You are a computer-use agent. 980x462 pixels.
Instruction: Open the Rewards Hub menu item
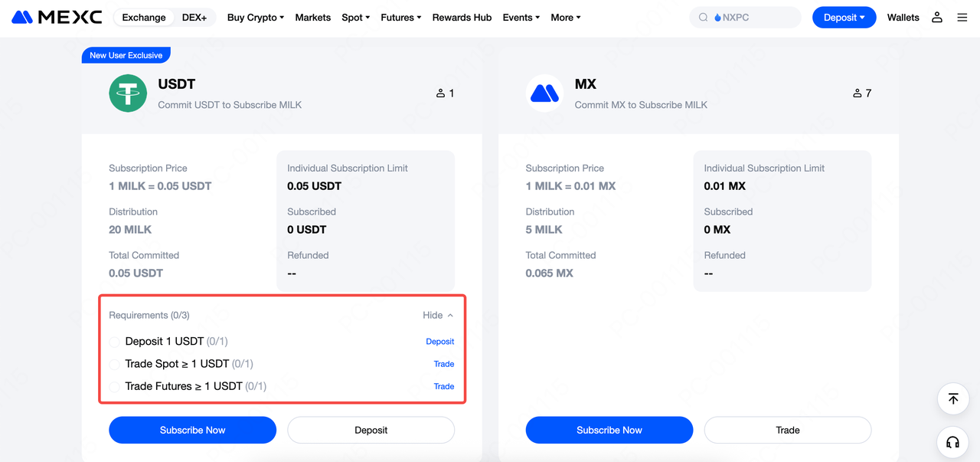pos(462,18)
